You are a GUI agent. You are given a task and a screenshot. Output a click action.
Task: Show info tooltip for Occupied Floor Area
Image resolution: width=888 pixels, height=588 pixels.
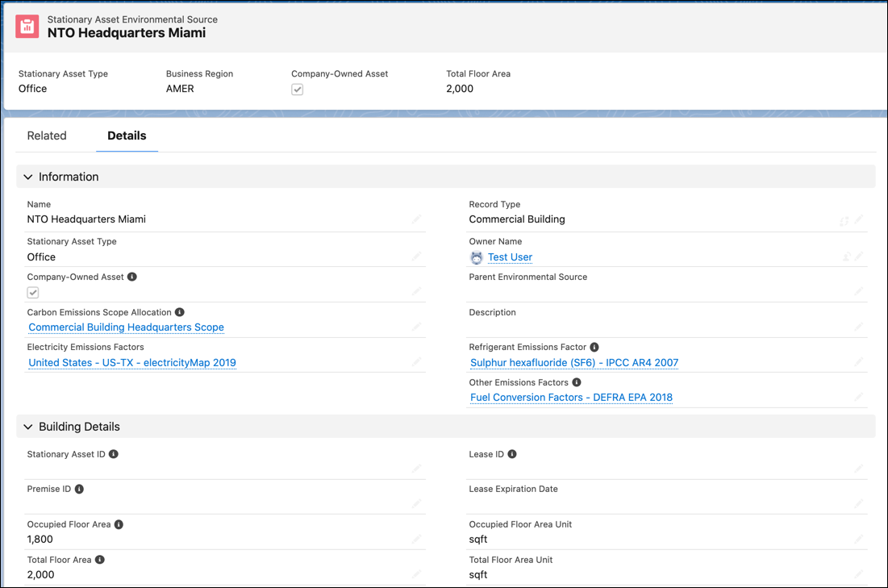(x=119, y=524)
